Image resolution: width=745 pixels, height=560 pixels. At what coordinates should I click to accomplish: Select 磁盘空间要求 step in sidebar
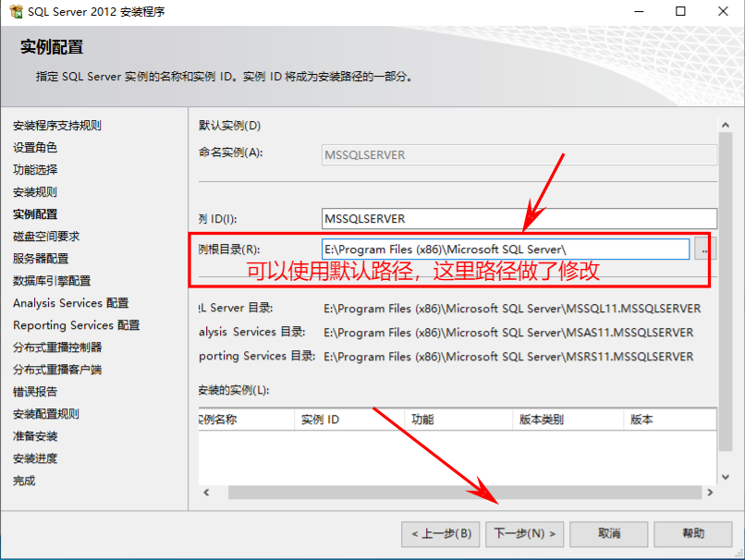pyautogui.click(x=46, y=237)
